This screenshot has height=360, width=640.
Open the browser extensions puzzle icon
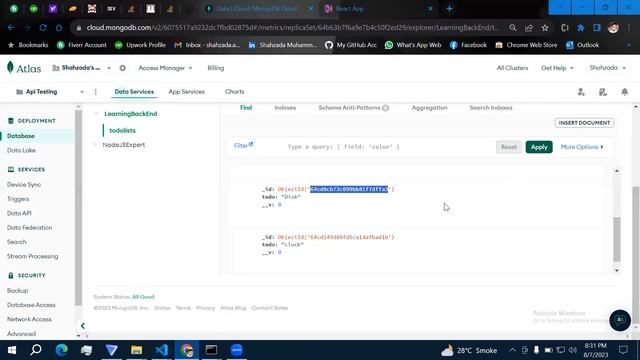(581, 28)
